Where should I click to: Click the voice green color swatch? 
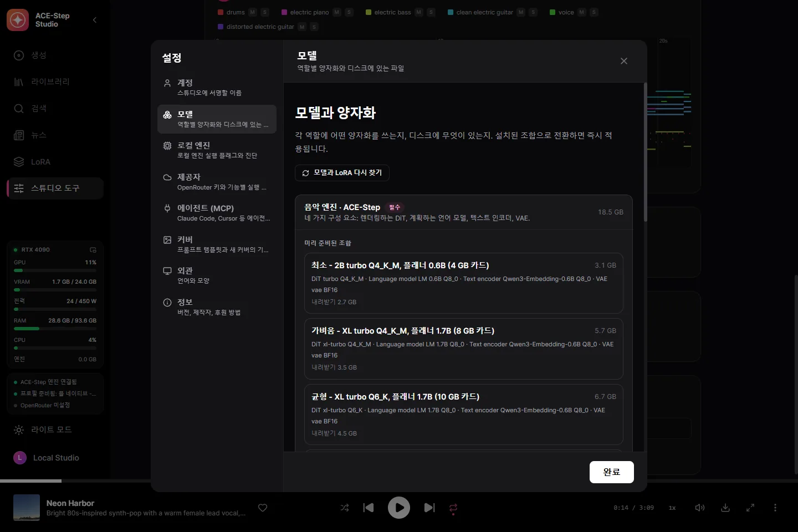click(x=553, y=12)
